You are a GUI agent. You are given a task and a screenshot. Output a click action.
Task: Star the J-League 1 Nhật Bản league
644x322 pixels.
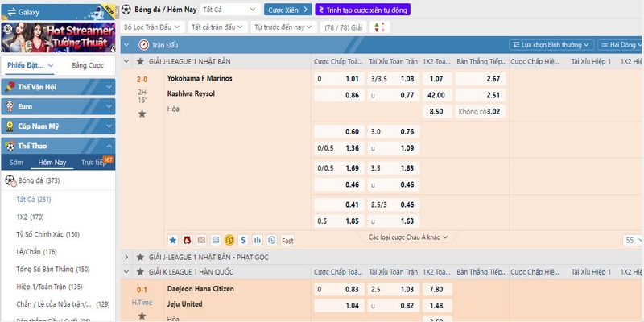click(x=141, y=61)
